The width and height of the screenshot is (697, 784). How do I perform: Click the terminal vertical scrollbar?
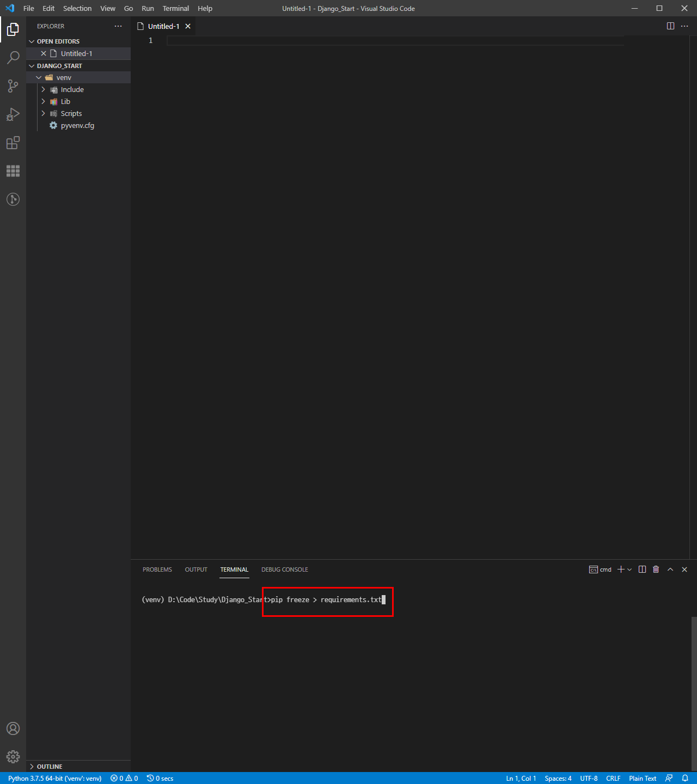[694, 694]
